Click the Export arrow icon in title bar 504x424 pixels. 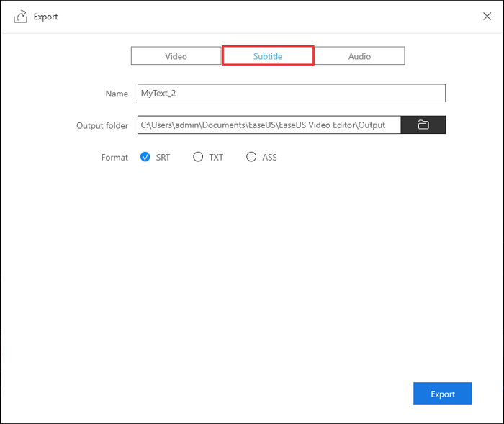(20, 16)
